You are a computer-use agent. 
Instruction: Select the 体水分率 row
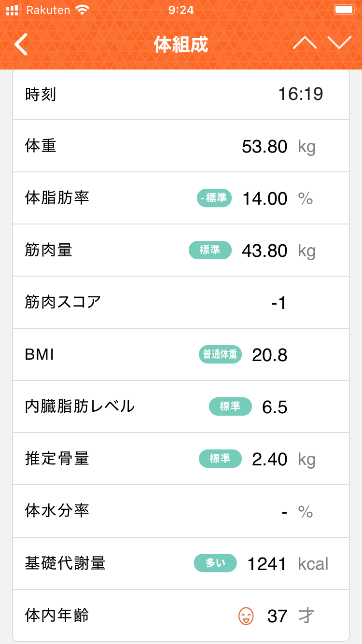[x=181, y=511]
